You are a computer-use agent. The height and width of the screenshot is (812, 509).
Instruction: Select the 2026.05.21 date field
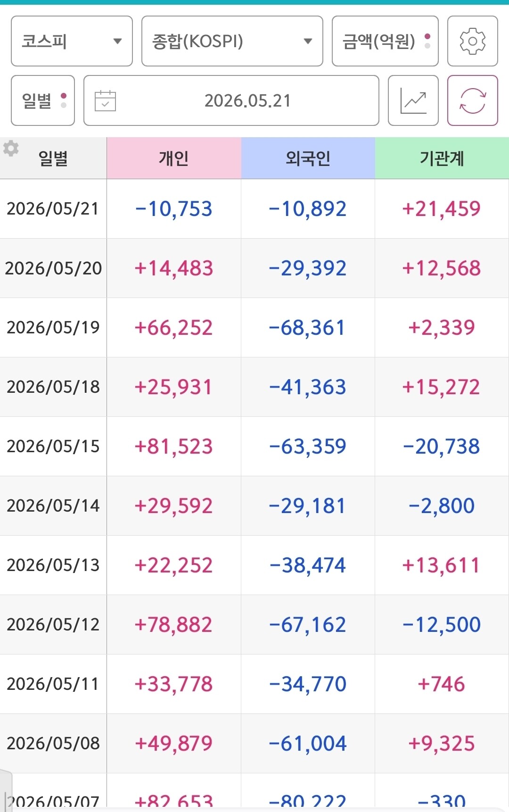pos(231,100)
